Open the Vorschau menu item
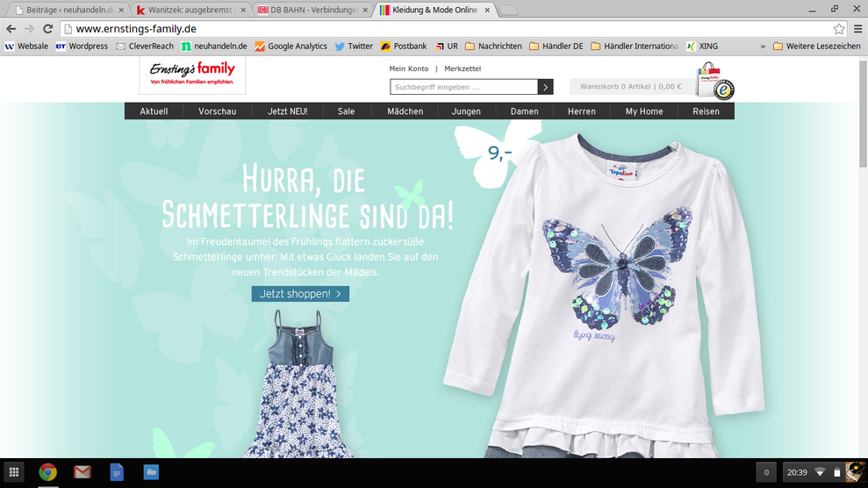Screen dimensions: 868x488 click(218, 111)
